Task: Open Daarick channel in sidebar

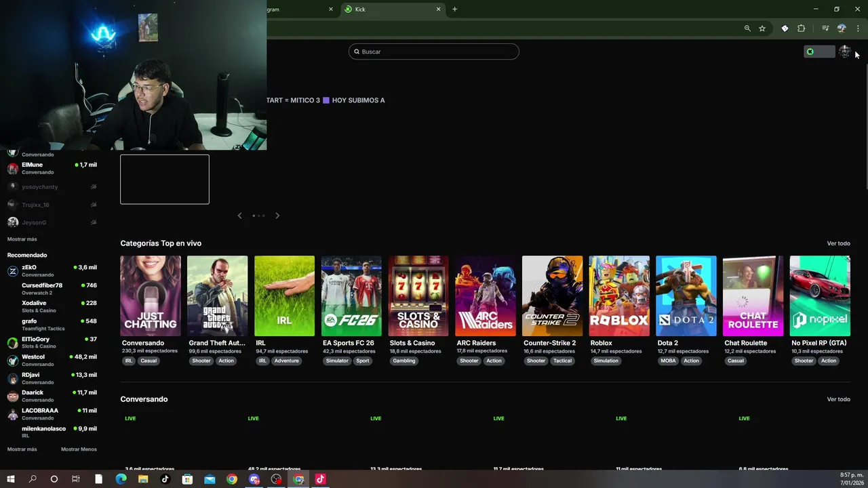Action: tap(52, 396)
